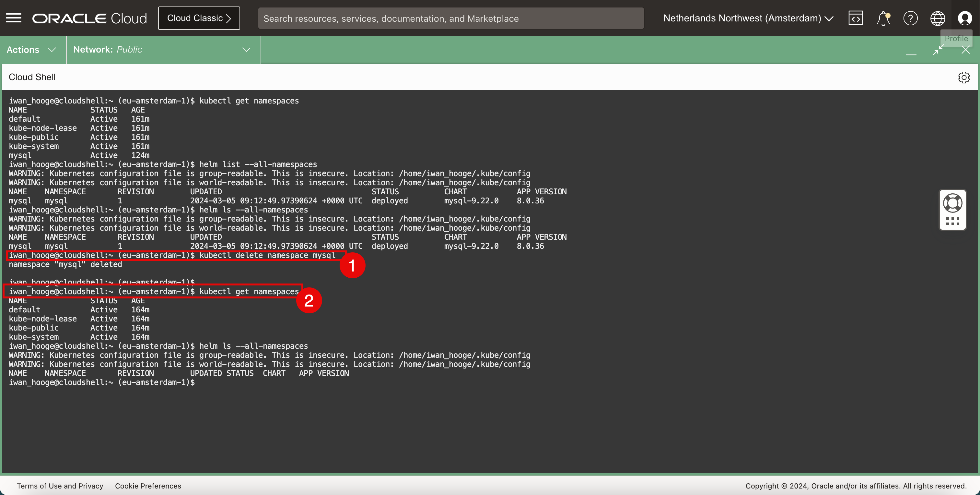980x495 pixels.
Task: Open the notifications bell
Action: (883, 18)
